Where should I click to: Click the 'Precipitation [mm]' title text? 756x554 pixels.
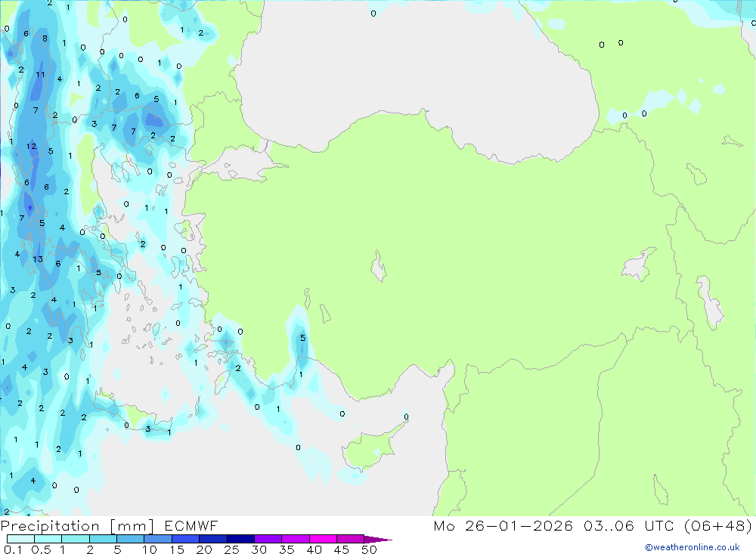(77, 527)
